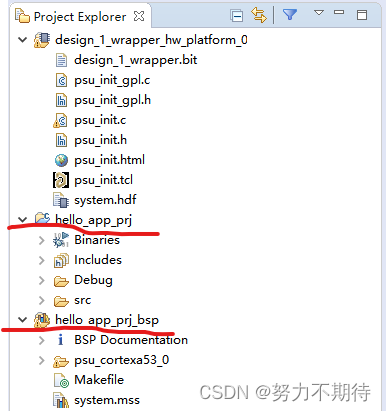Viewport: 386px width, 411px height.
Task: Click the system.mss file icon
Action: point(61,400)
